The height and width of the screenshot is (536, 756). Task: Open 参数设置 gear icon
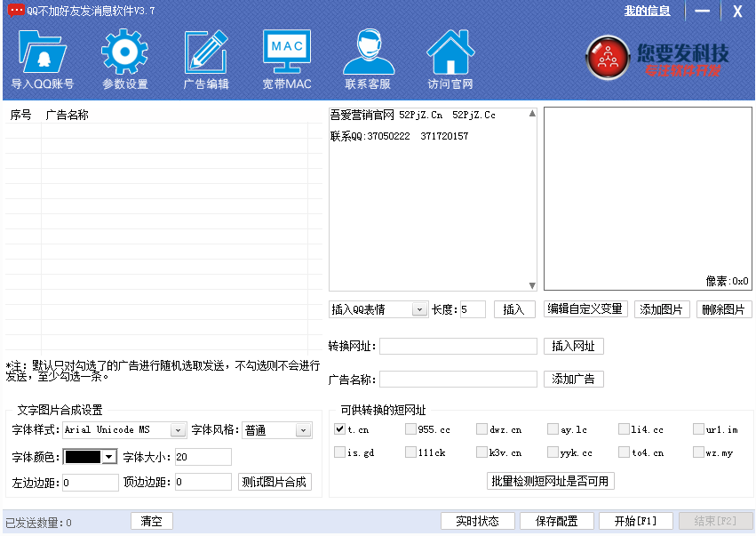(x=124, y=53)
